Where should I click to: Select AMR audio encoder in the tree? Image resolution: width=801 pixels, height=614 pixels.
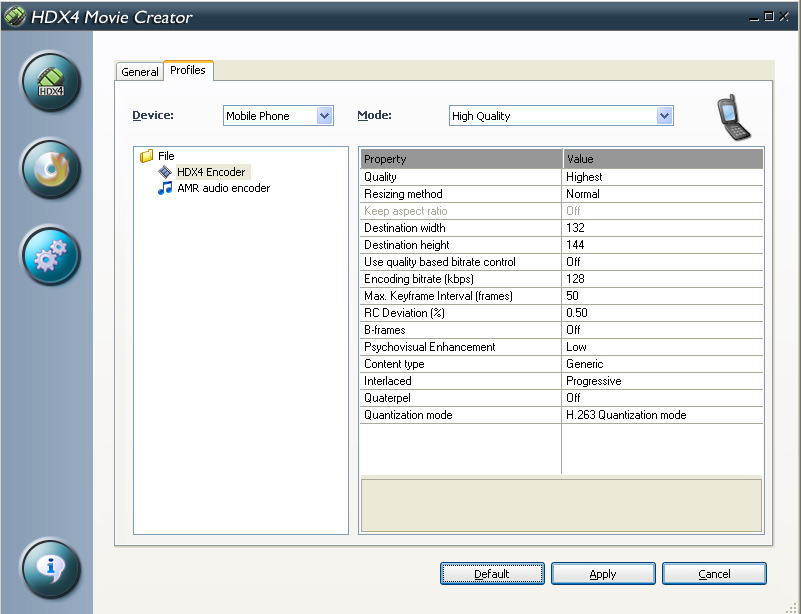tap(224, 188)
